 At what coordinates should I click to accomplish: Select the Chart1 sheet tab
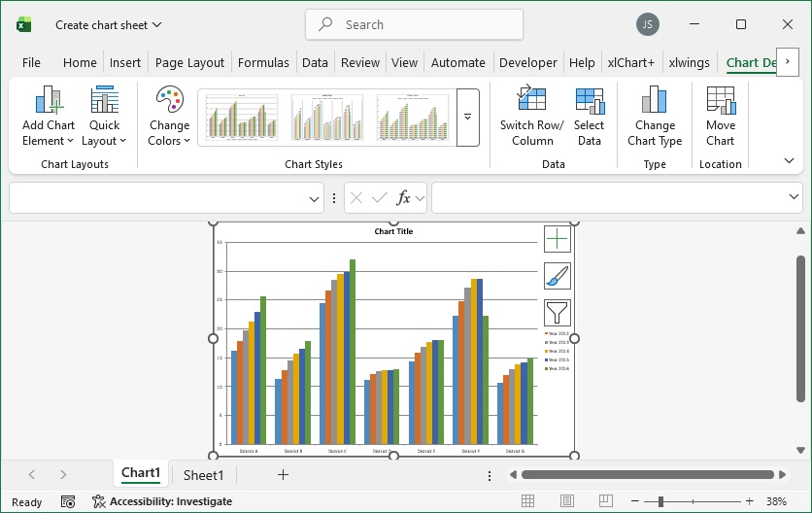140,472
